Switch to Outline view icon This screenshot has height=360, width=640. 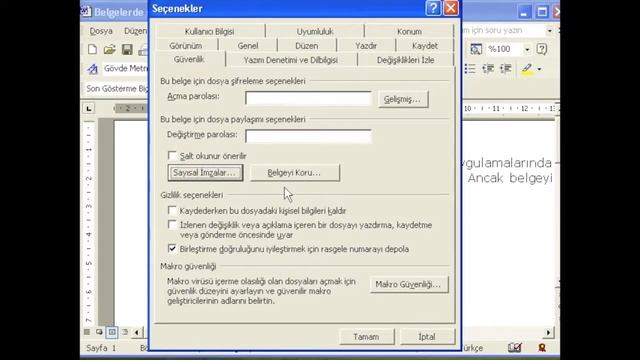pyautogui.click(x=124, y=332)
